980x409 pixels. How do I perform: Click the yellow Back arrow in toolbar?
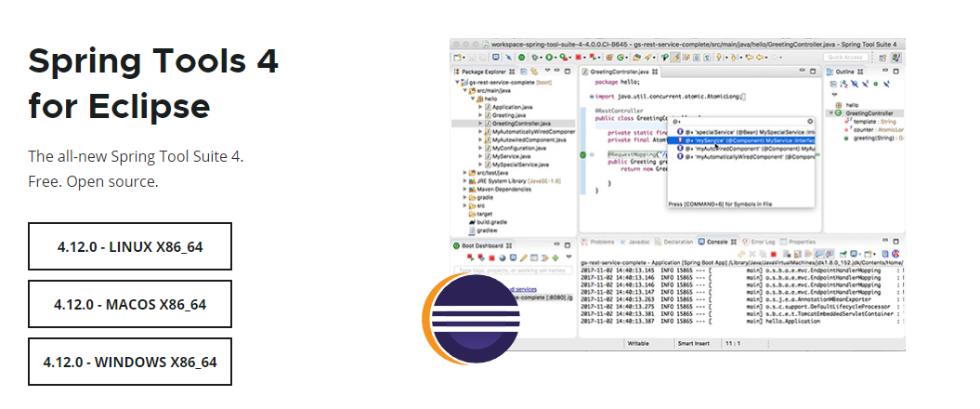[x=760, y=57]
